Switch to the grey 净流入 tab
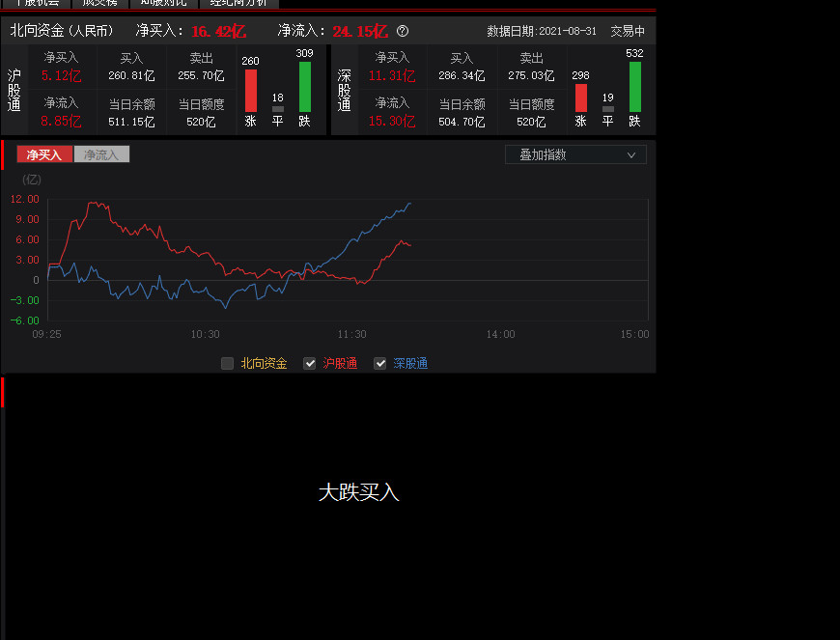The image size is (840, 640). tap(101, 154)
